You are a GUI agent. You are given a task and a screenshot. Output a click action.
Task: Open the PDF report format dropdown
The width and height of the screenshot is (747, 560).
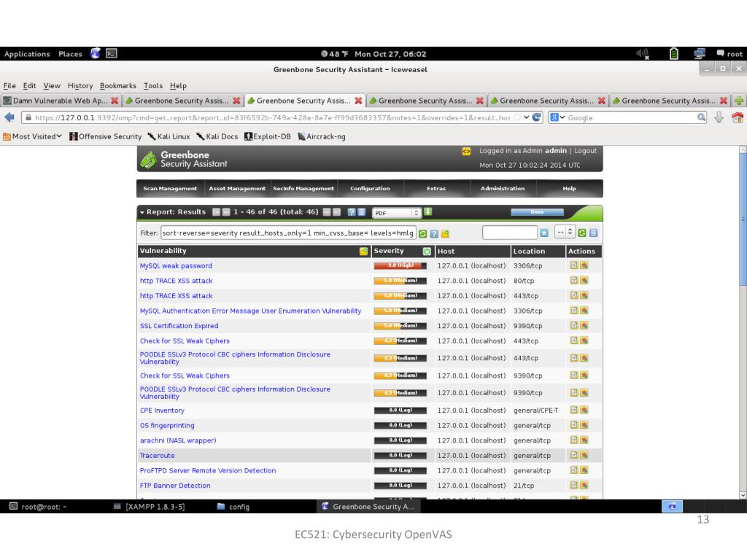(x=396, y=212)
